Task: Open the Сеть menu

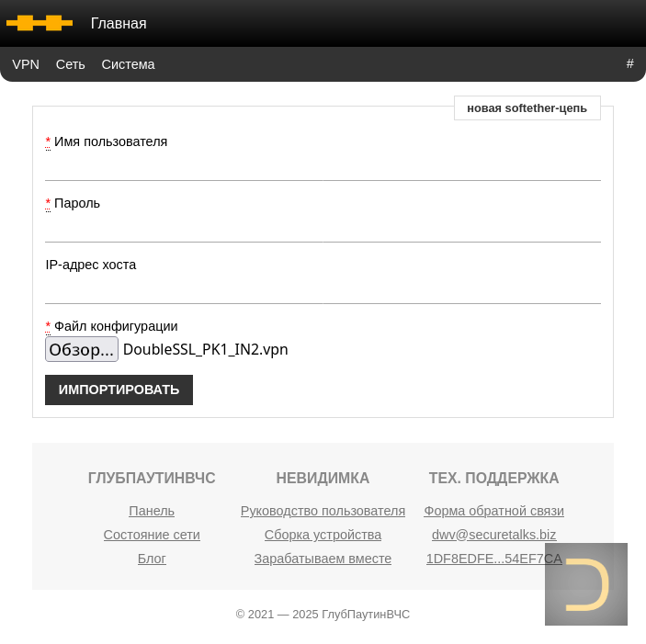Action: click(71, 64)
